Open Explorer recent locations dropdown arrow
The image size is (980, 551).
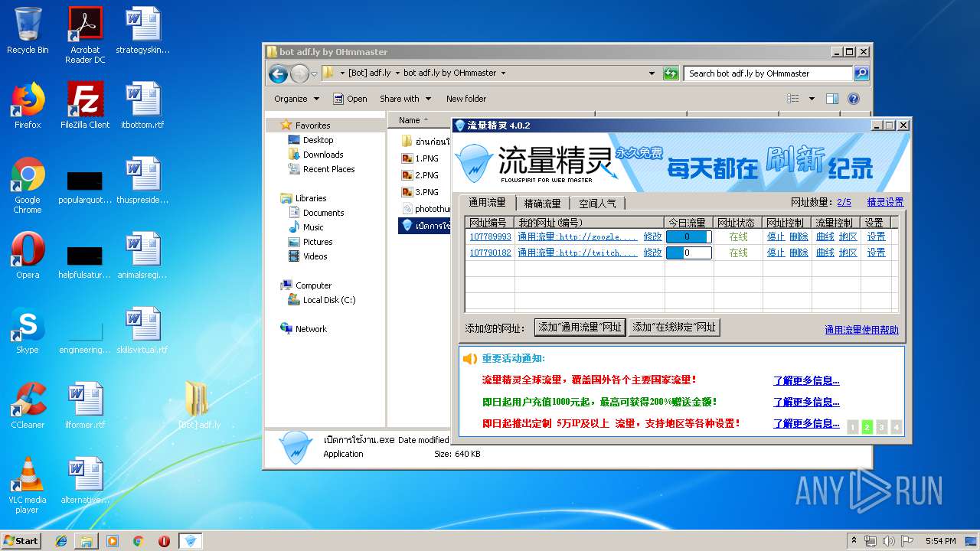pos(314,74)
